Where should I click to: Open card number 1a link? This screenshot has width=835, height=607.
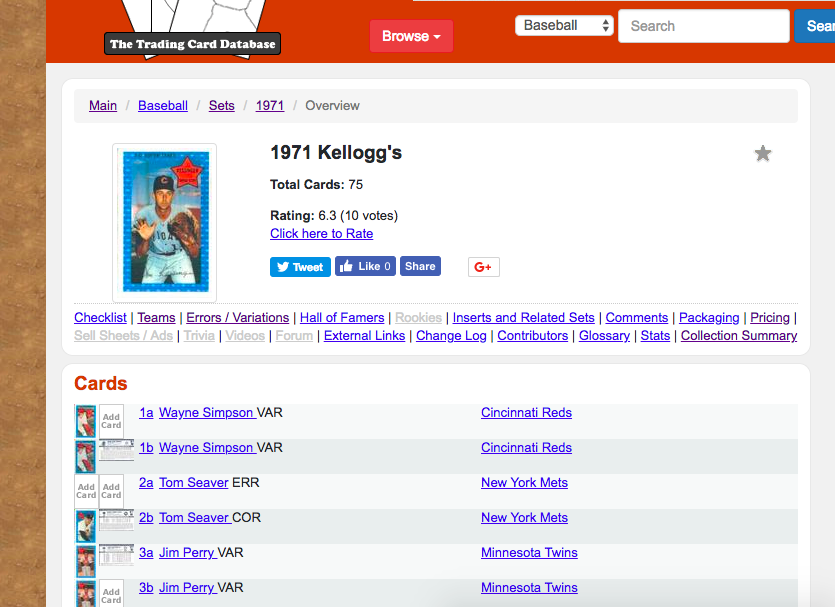(x=146, y=413)
